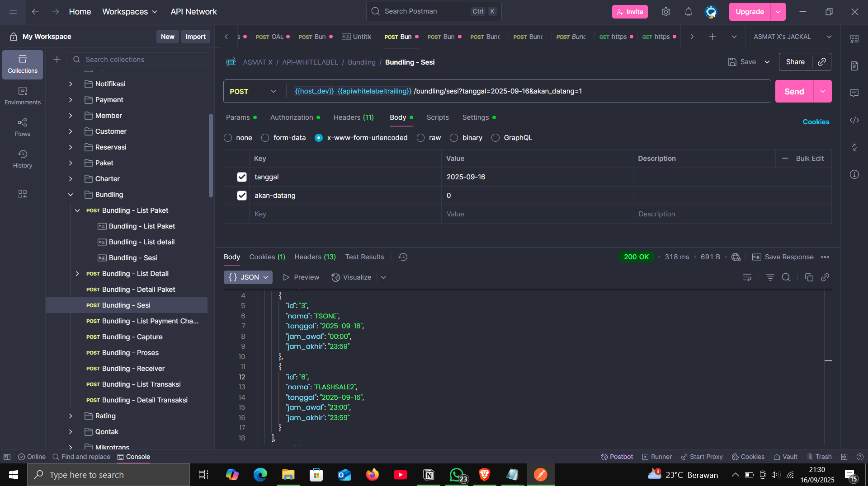Select the GraphQL body type

coord(495,138)
